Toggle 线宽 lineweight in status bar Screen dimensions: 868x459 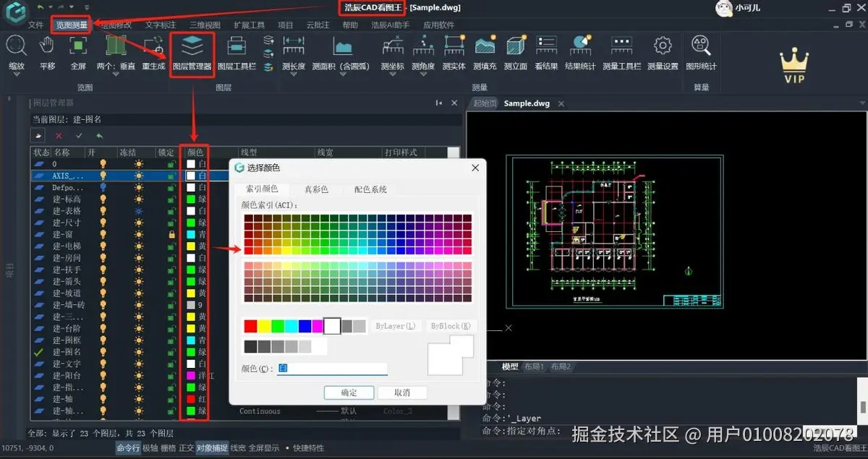[x=238, y=448]
